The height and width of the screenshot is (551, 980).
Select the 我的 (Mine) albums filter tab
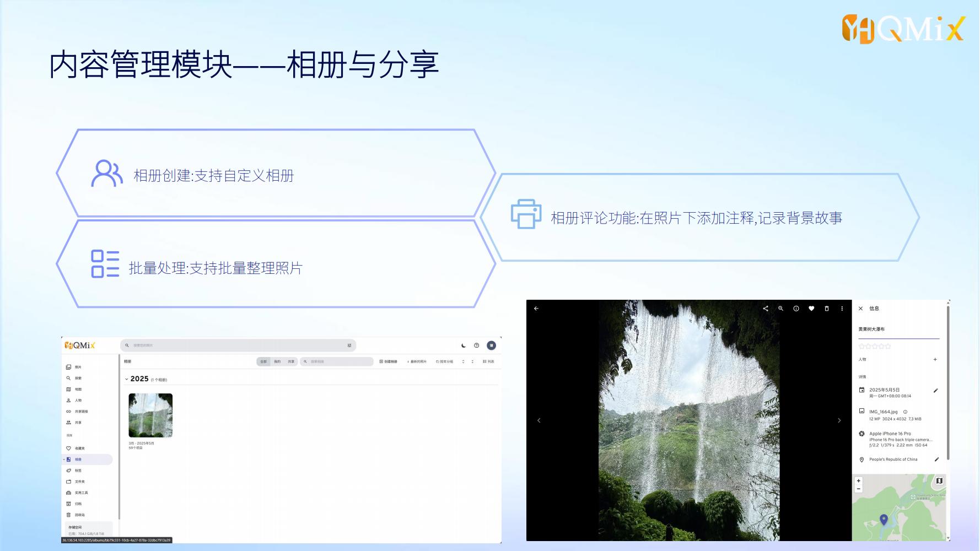tap(277, 361)
